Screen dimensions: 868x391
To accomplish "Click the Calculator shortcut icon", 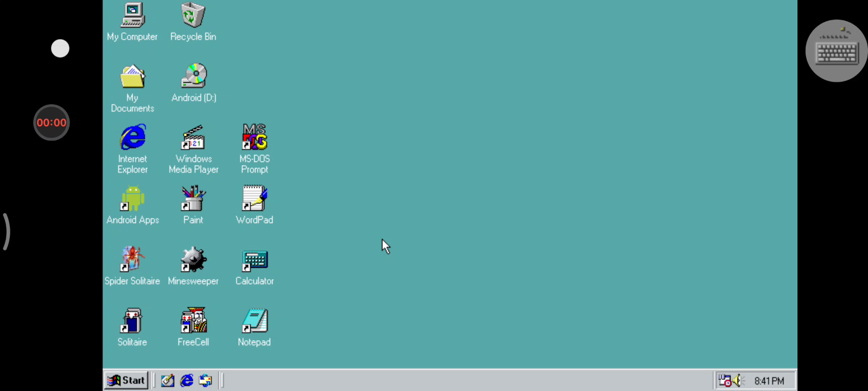I will (254, 261).
